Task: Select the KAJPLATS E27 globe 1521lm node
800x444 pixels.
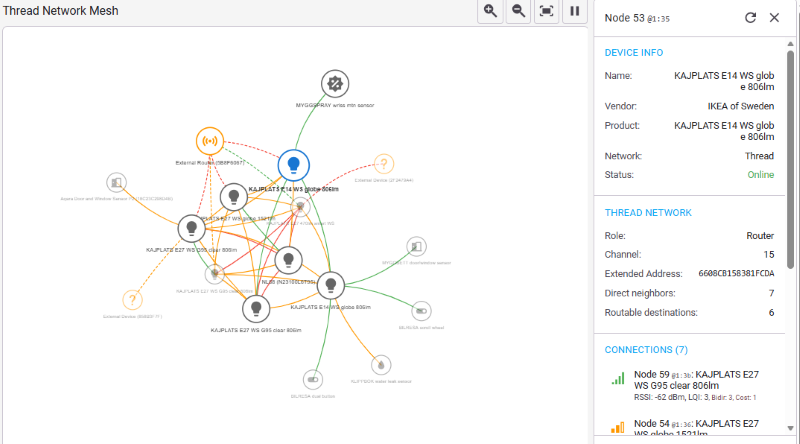Action: (233, 197)
